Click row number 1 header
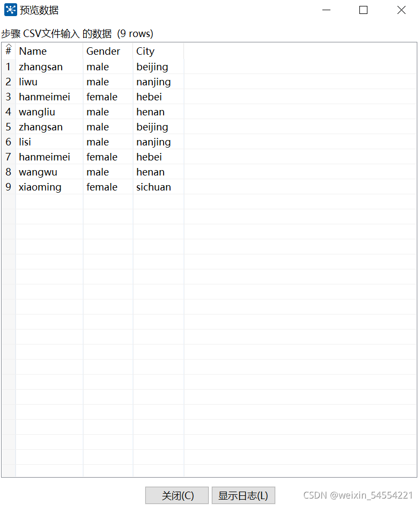The width and height of the screenshot is (420, 505). 9,67
